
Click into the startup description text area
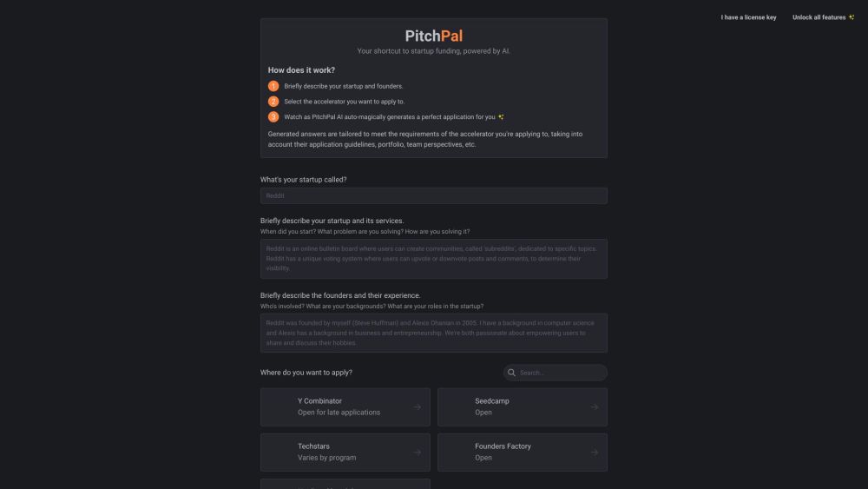(433, 259)
